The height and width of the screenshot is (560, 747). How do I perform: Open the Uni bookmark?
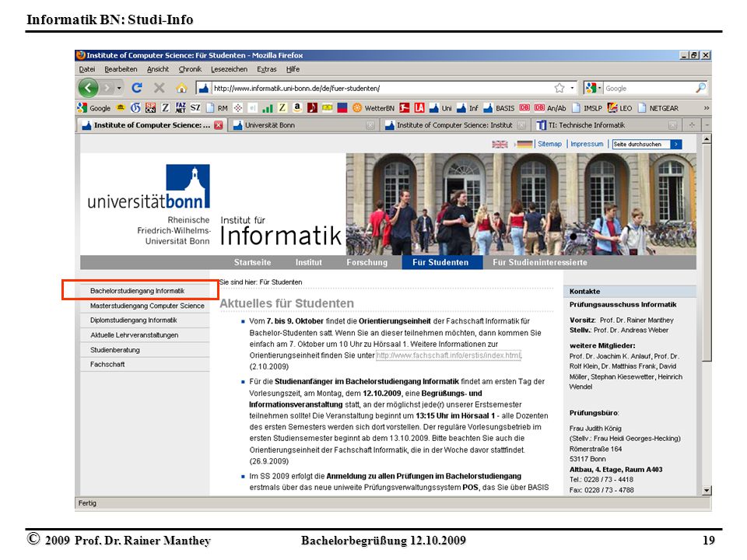440,108
